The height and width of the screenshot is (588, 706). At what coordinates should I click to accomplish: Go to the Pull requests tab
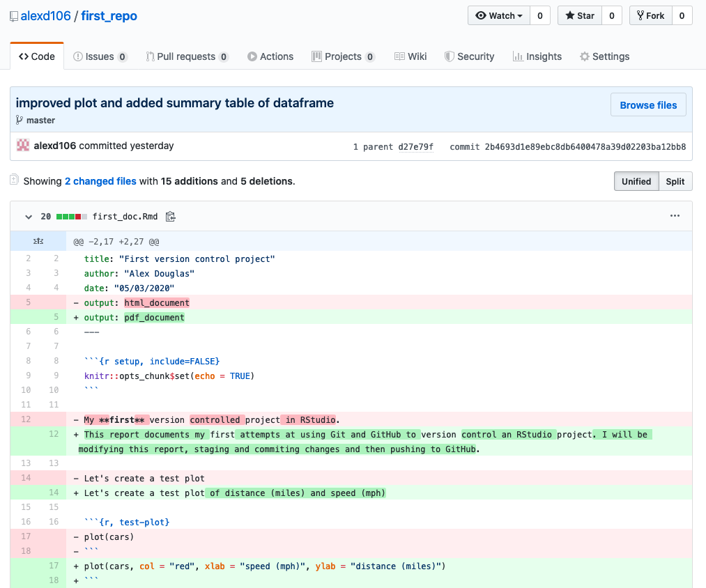point(187,56)
